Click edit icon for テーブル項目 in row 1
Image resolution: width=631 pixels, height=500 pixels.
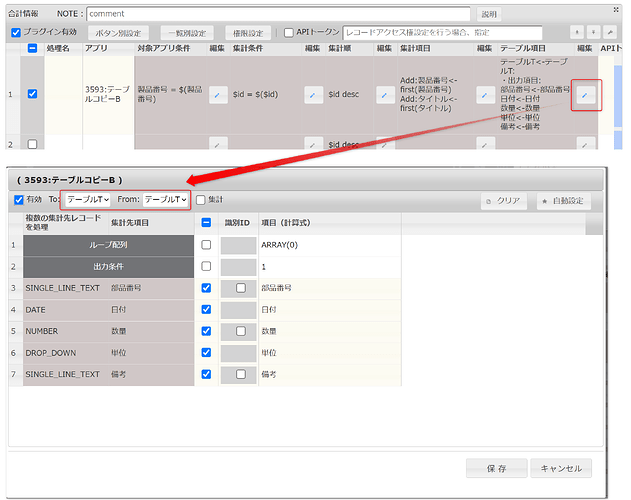point(586,95)
